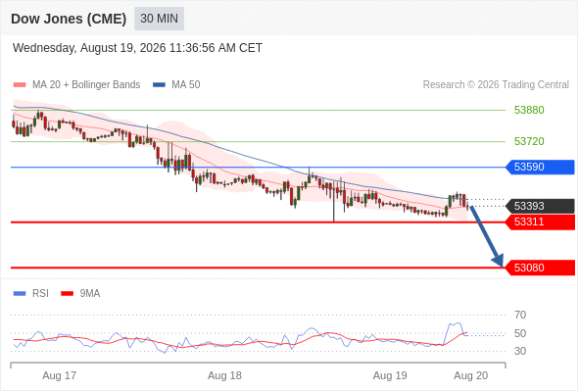Screen dimensions: 578x392
Task: Click the date and time line
Action: (137, 48)
